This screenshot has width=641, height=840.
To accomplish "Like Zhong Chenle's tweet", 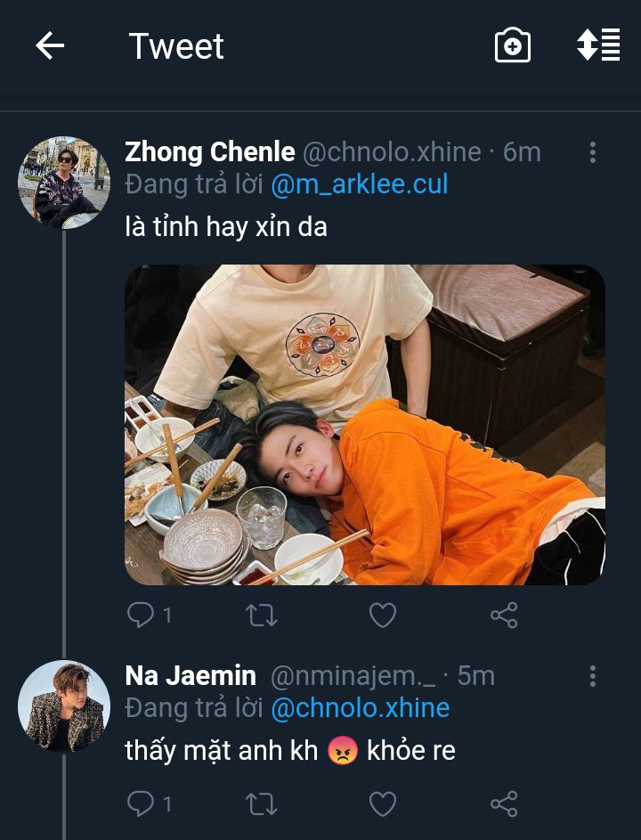I will point(383,615).
